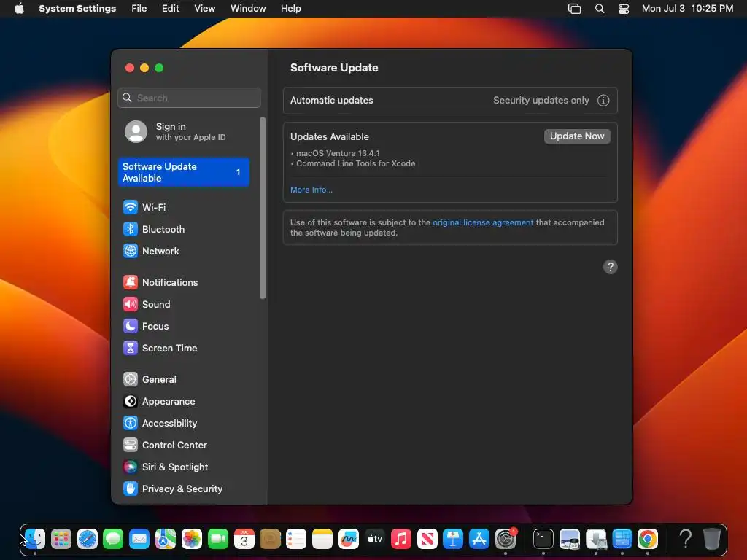This screenshot has width=747, height=560.
Task: Click 'macOS Ventura 13.4.1' update text
Action: coord(338,153)
